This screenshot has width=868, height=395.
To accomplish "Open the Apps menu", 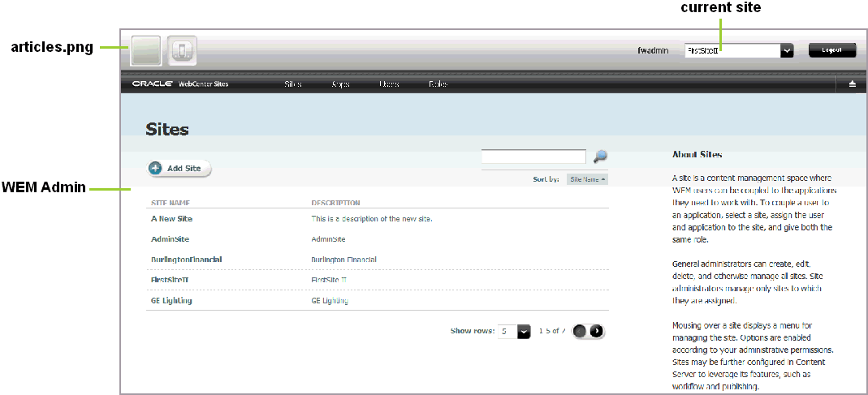I will tap(340, 84).
